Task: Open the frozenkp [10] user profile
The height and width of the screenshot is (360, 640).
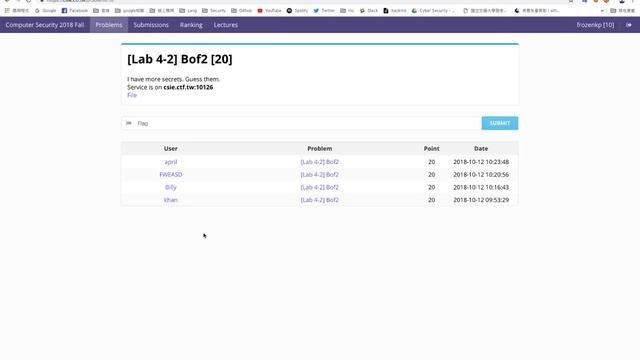Action: click(595, 25)
